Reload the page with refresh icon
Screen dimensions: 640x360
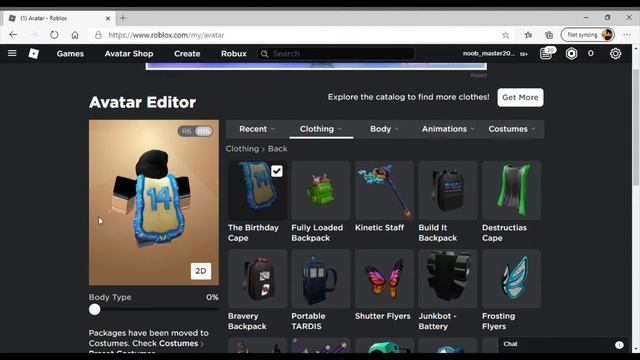point(54,35)
